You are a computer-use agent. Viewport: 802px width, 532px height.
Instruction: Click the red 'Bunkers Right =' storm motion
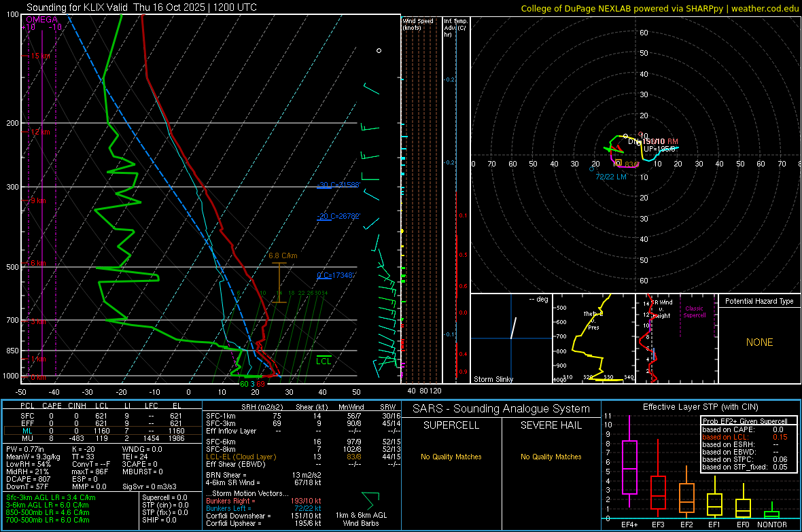pyautogui.click(x=264, y=501)
